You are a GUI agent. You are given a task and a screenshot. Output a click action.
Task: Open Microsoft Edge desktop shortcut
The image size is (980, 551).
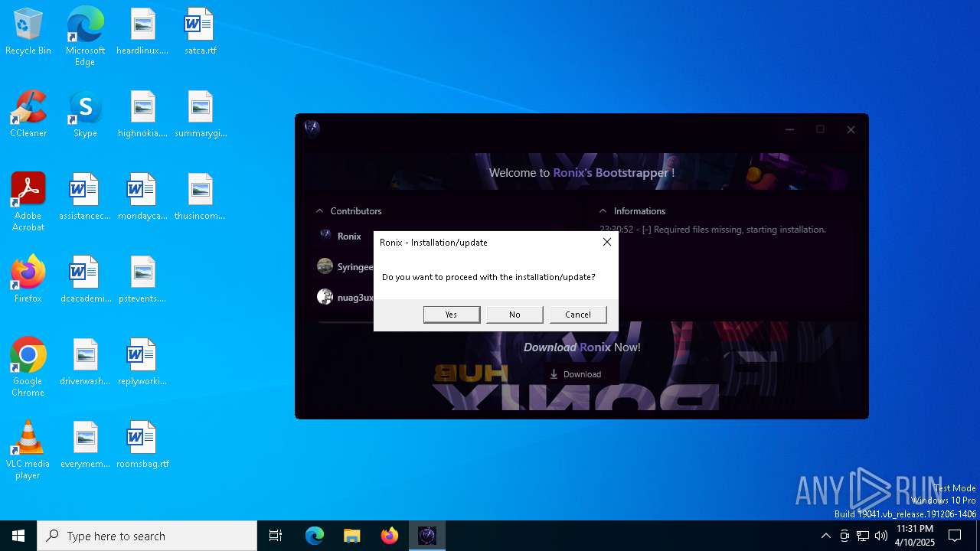pyautogui.click(x=85, y=37)
